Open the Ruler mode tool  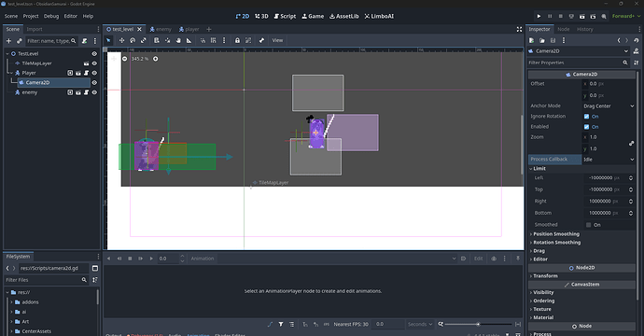pyautogui.click(x=189, y=40)
